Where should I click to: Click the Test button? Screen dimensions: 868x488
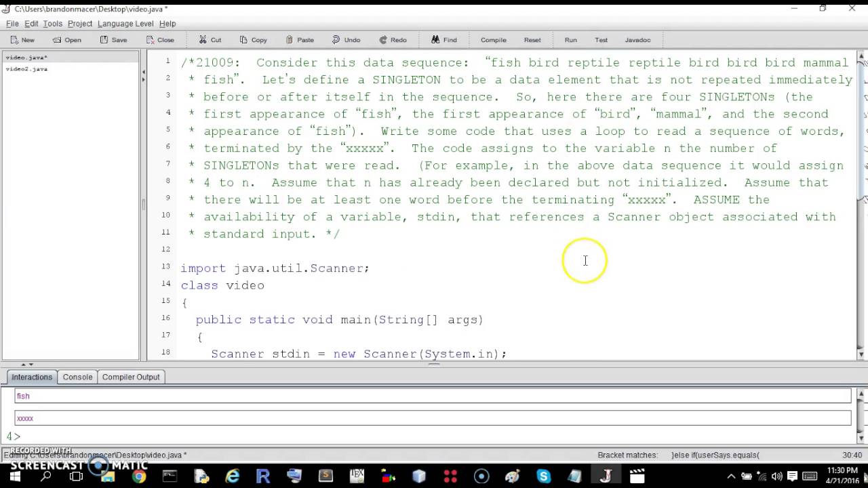pyautogui.click(x=601, y=40)
